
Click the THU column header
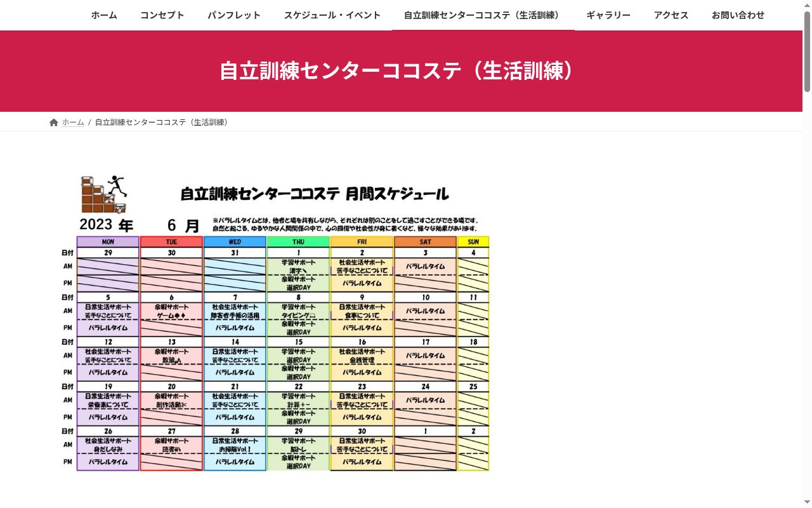(x=298, y=242)
